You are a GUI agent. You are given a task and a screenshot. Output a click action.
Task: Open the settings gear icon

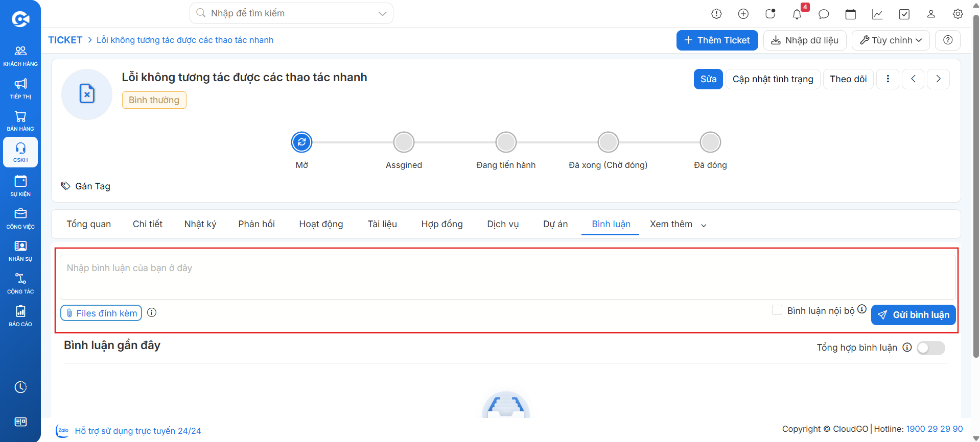coord(958,14)
